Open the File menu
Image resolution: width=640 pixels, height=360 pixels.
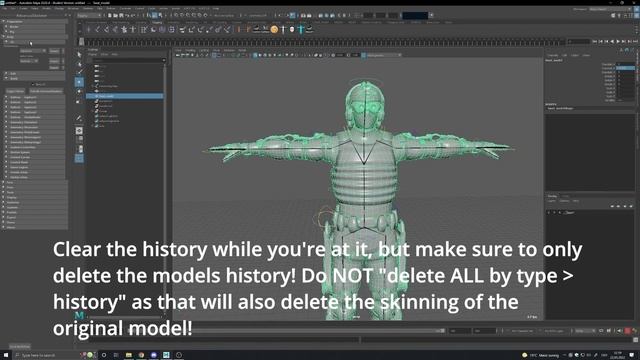(x=4, y=8)
